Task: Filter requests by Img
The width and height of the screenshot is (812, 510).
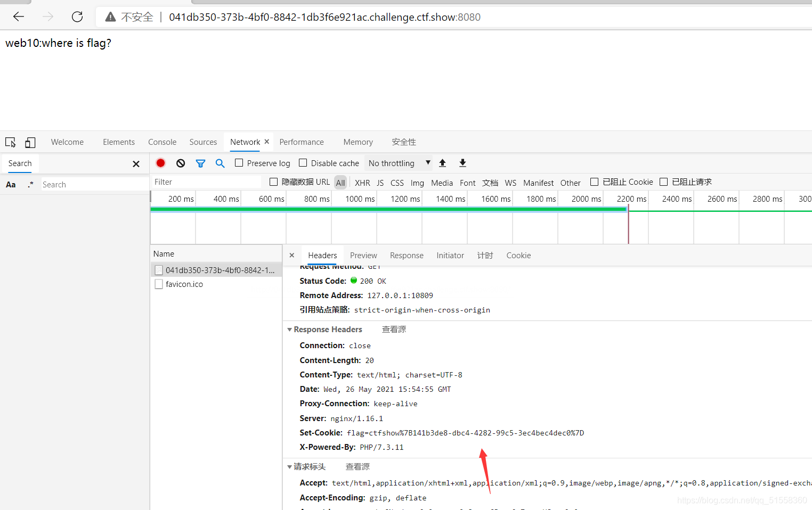Action: pos(417,183)
